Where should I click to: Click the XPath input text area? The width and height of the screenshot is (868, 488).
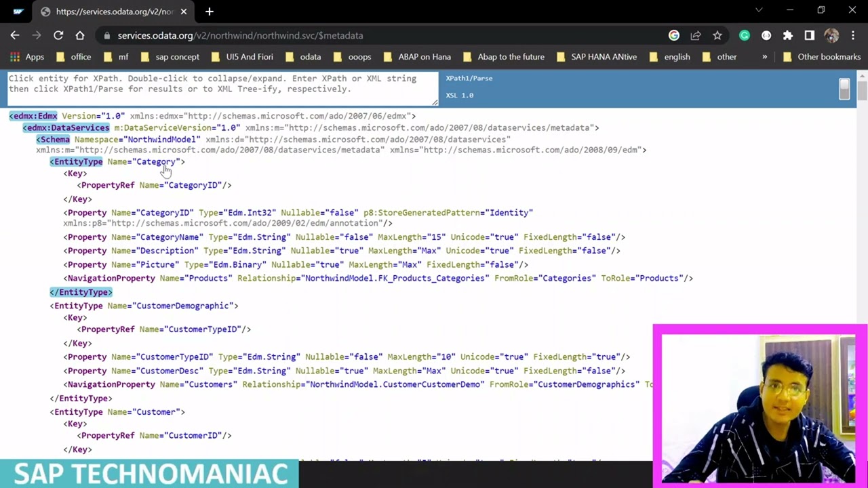tap(222, 88)
